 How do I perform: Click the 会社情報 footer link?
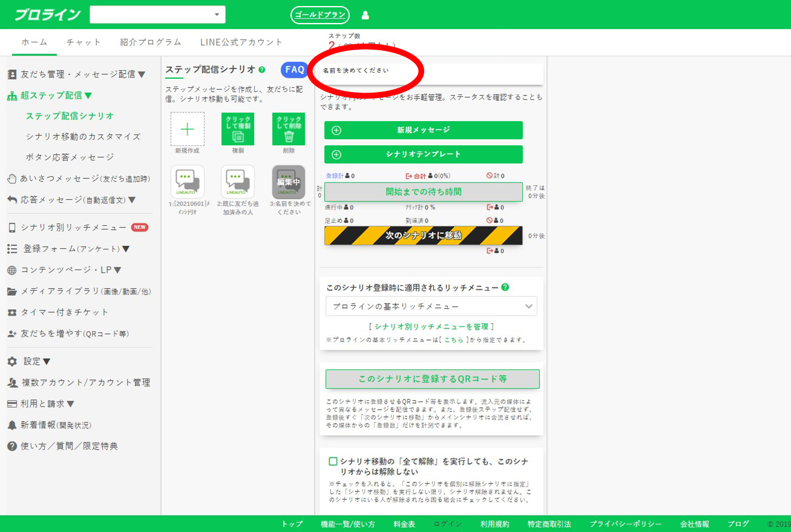(x=695, y=524)
